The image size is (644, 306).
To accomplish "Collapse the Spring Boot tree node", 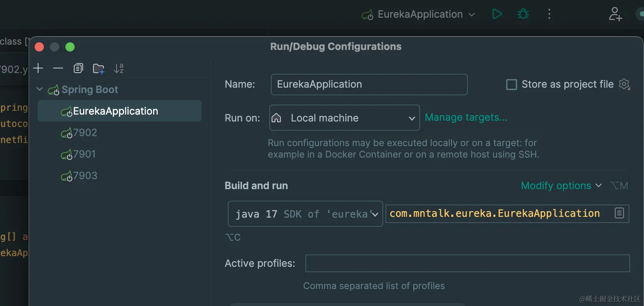I will click(40, 89).
